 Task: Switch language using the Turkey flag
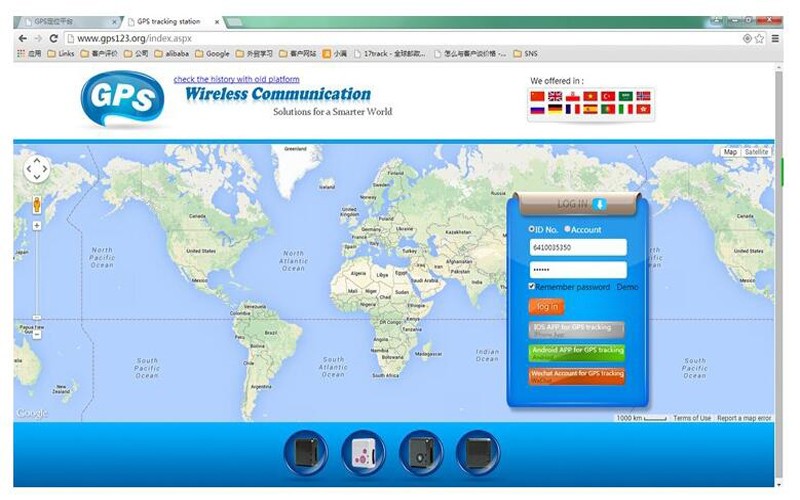(608, 96)
